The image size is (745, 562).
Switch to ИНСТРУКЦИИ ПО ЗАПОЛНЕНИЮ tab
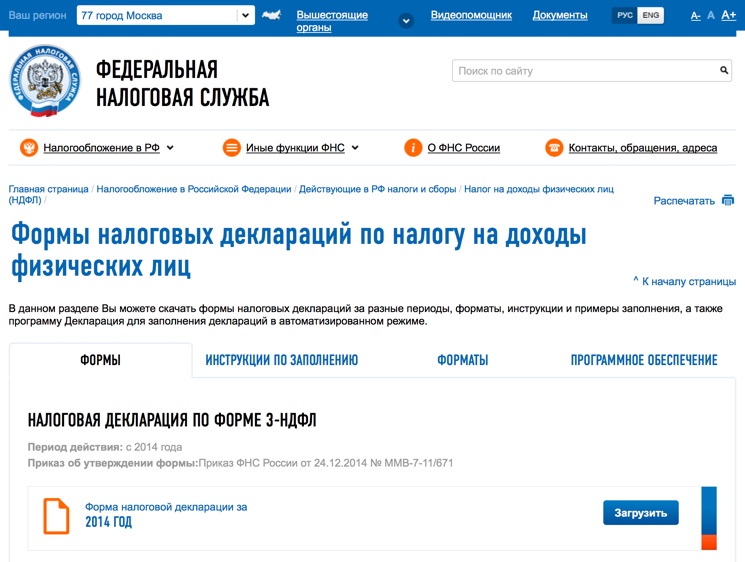click(282, 360)
